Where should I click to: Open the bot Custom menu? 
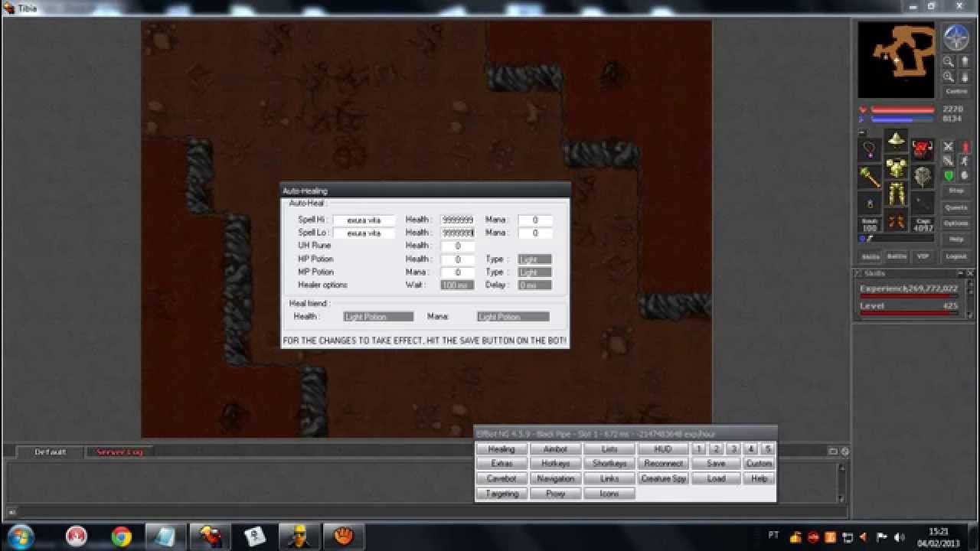[x=759, y=464]
